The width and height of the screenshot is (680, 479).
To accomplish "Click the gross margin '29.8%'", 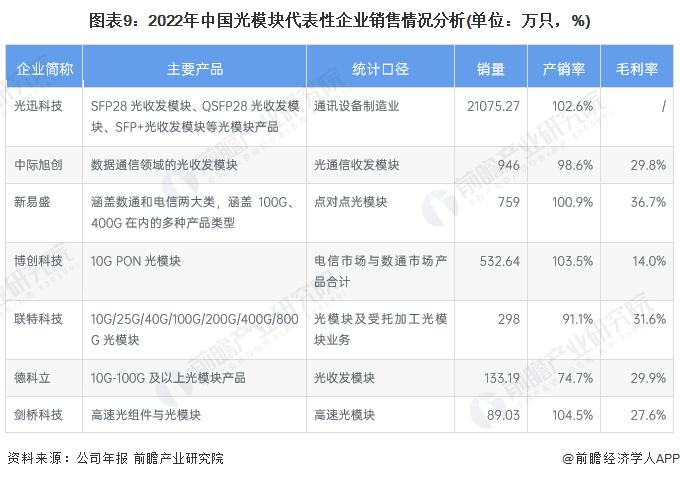I will 648,165.
